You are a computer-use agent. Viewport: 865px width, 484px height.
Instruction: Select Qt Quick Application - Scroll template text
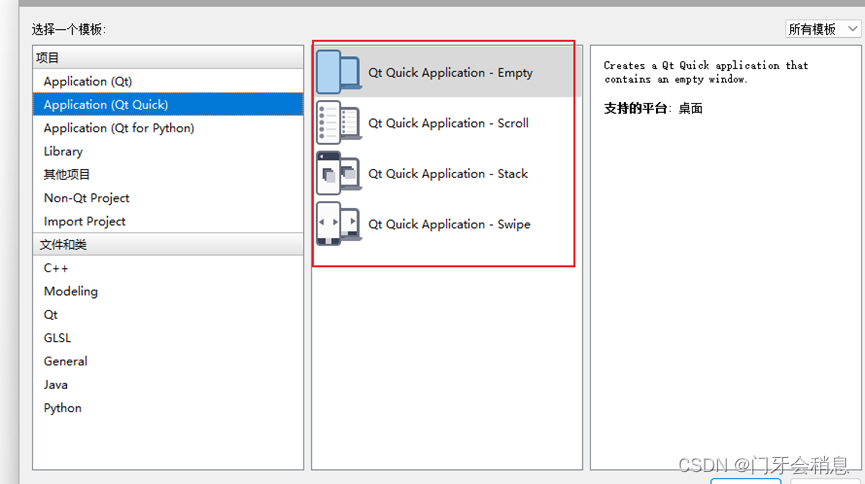pos(448,123)
